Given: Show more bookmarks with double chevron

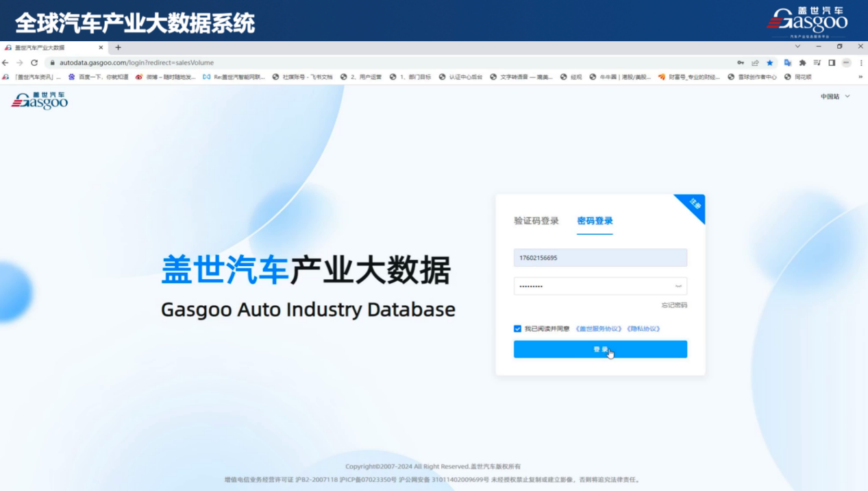Looking at the screenshot, I should [x=860, y=77].
